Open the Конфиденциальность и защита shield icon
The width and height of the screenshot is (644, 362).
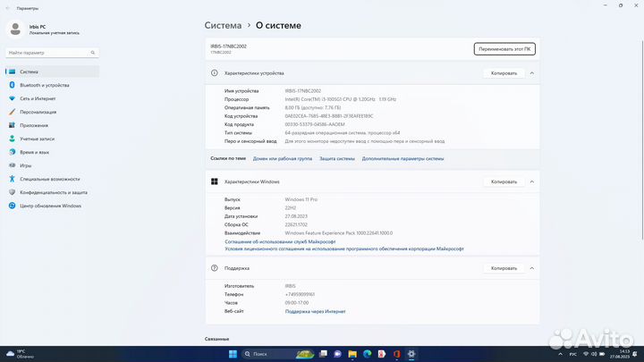pos(12,192)
